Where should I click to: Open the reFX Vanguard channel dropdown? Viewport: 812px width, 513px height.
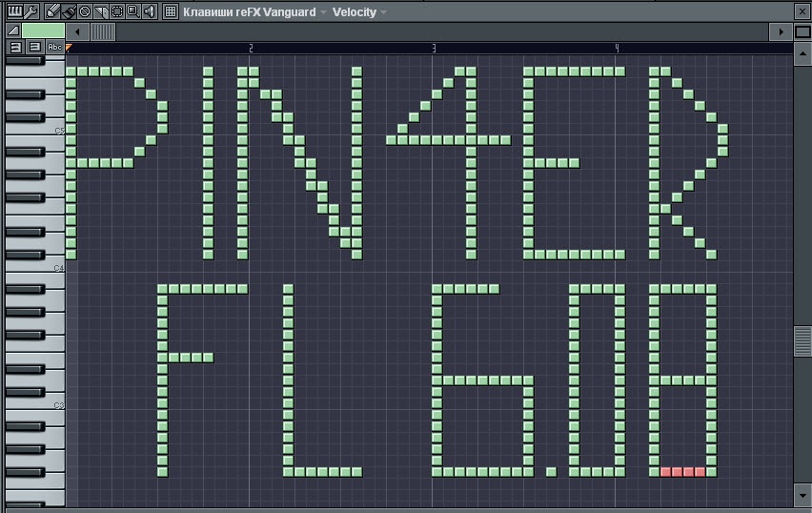[323, 12]
